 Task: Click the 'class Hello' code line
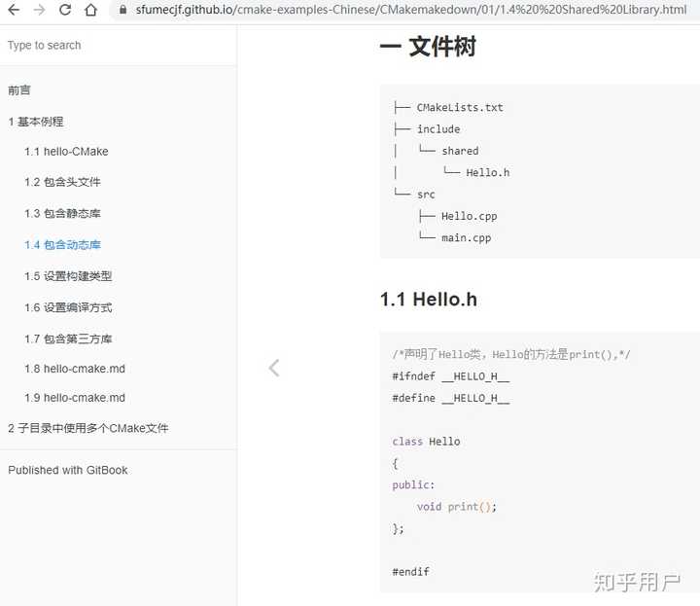pyautogui.click(x=426, y=442)
